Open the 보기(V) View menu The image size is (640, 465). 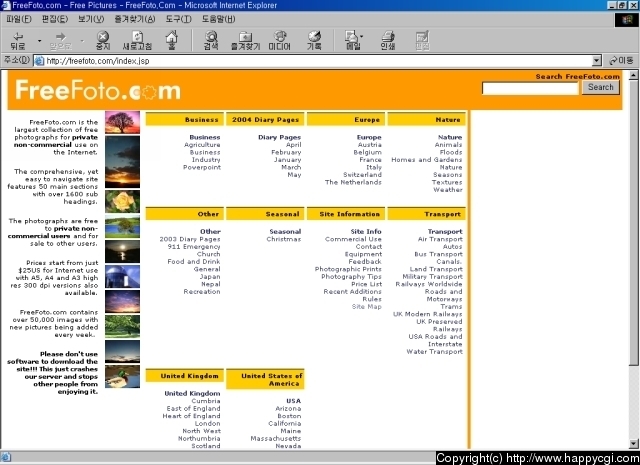[91, 19]
